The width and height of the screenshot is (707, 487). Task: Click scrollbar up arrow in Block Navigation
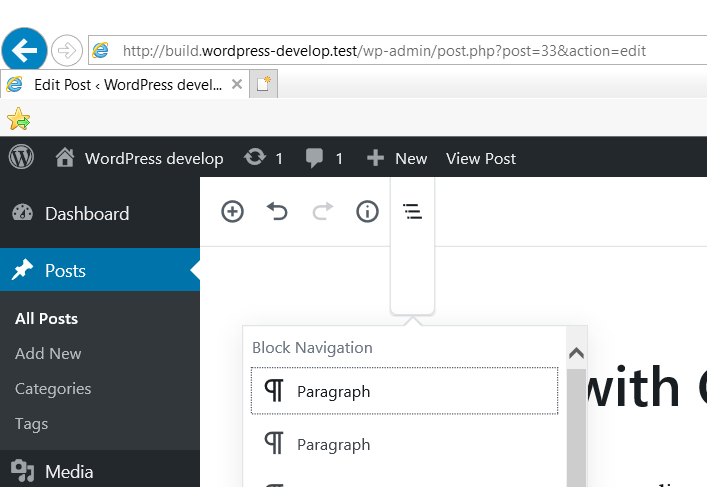(x=577, y=353)
